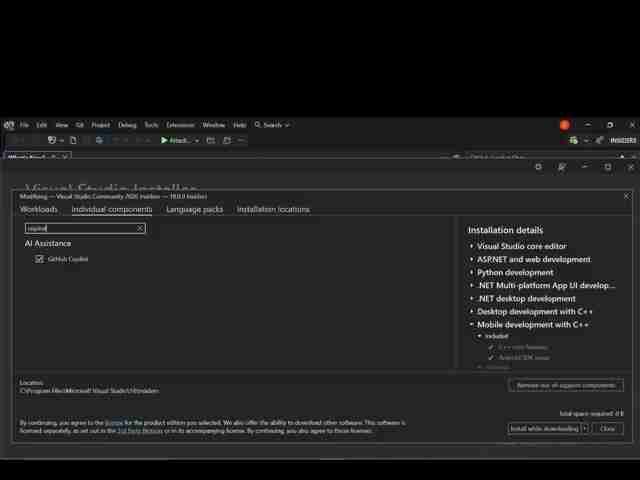Click the Visual Studio logo icon
640x480 pixels.
(9, 125)
